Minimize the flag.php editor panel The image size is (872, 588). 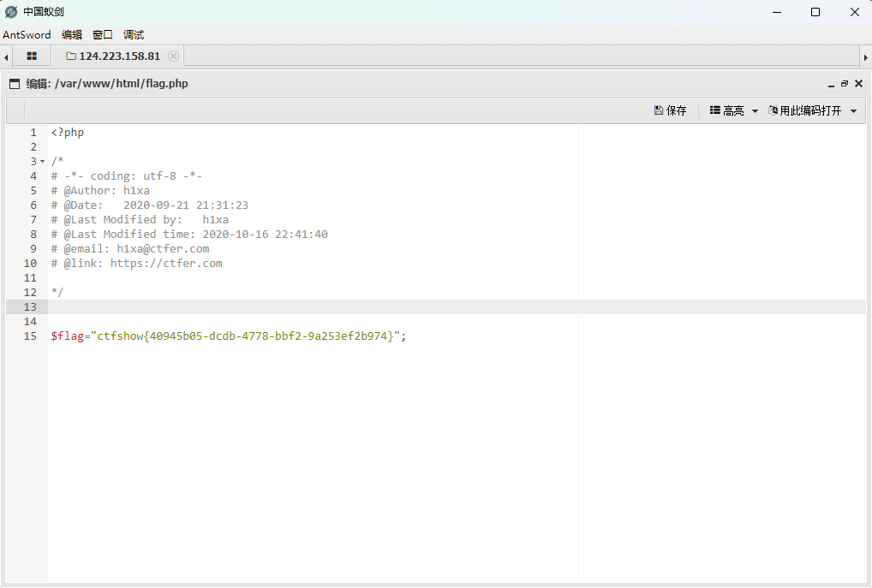point(830,84)
